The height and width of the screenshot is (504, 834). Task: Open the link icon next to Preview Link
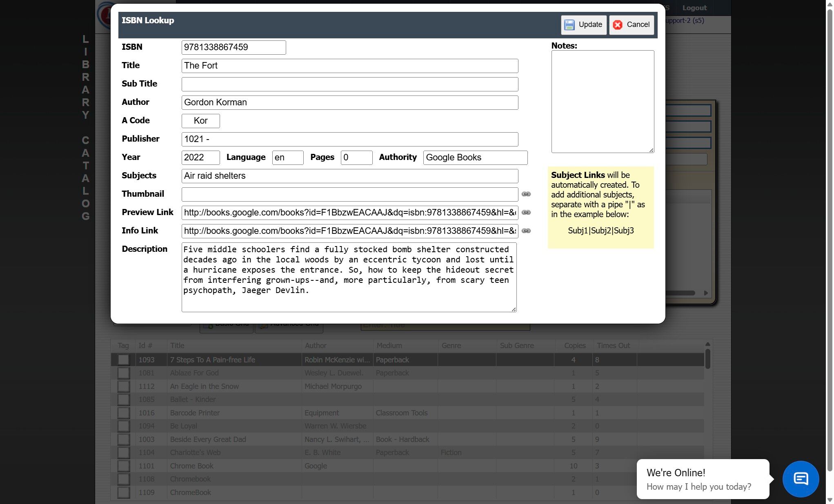[x=526, y=213]
